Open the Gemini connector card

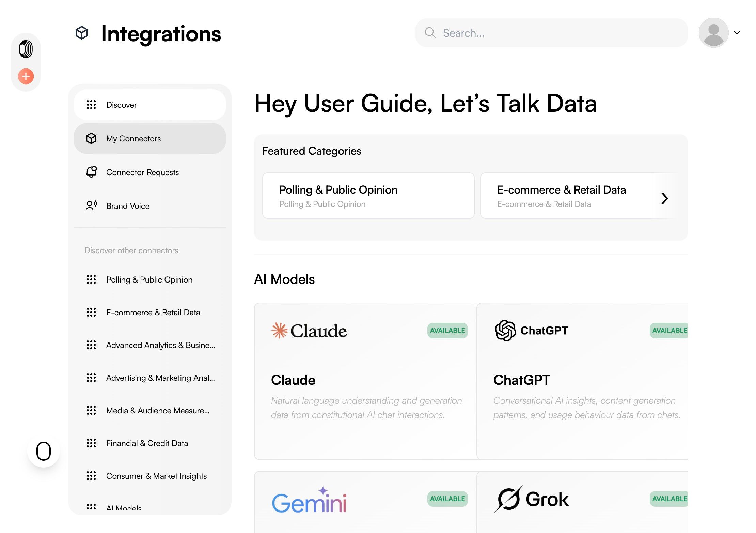point(365,502)
